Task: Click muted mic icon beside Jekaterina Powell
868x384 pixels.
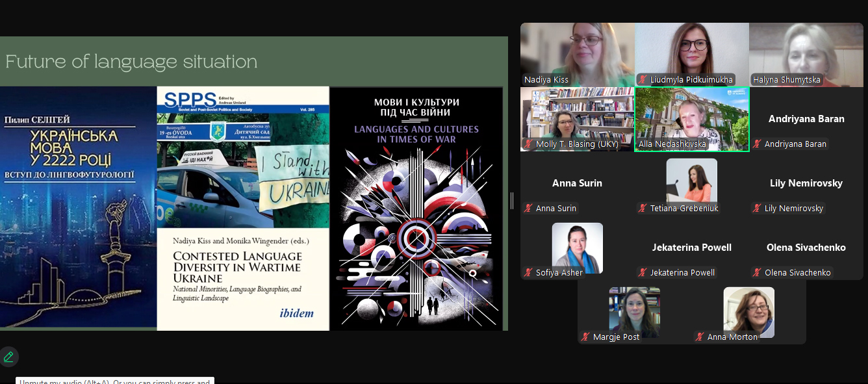Action: click(x=643, y=273)
